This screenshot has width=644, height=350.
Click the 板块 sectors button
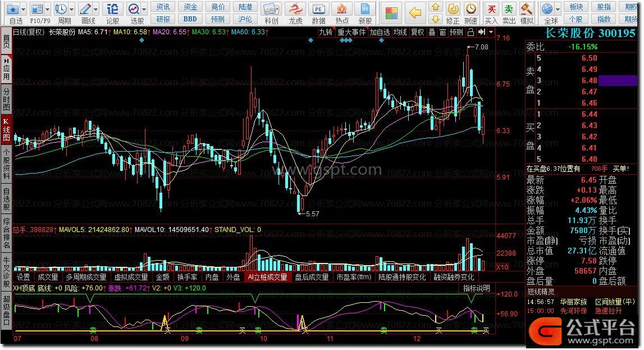point(576,7)
